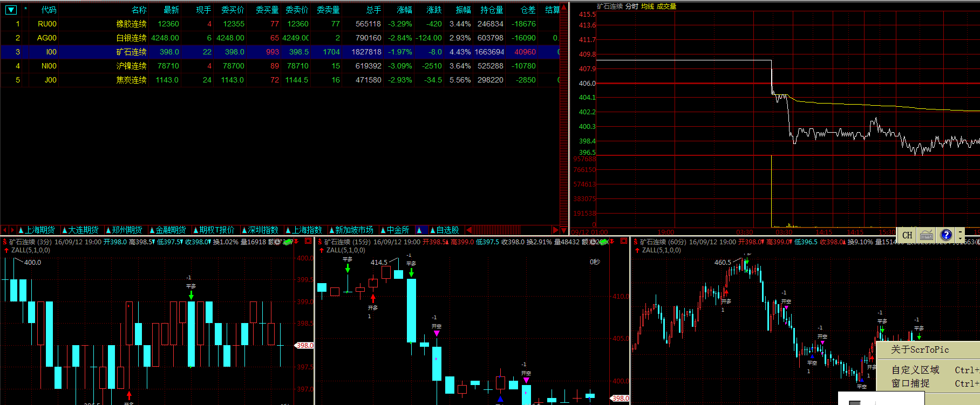
Task: Select the 矿石连续 row in quote list
Action: [131, 52]
